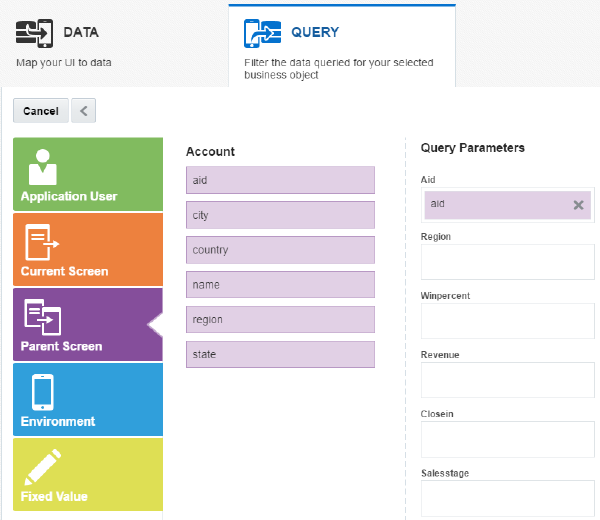Click the Winpercent query parameter box
This screenshot has width=600, height=520.
click(507, 321)
